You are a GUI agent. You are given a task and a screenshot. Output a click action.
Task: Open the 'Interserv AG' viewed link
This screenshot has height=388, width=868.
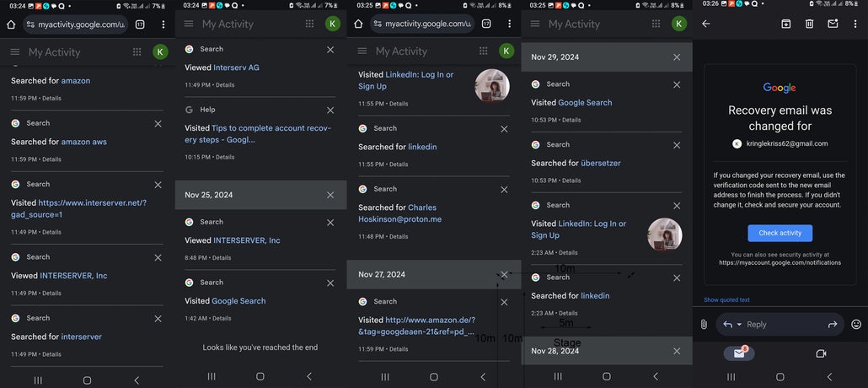click(236, 67)
